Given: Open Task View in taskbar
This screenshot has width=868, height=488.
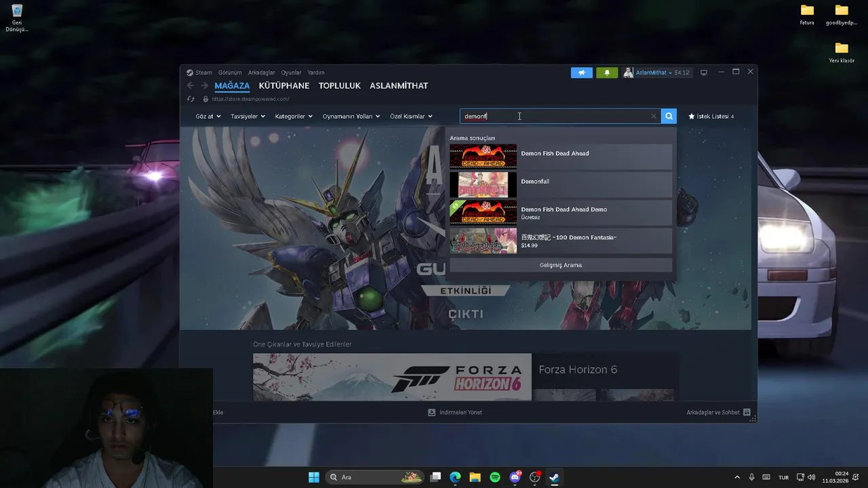Looking at the screenshot, I should [436, 477].
